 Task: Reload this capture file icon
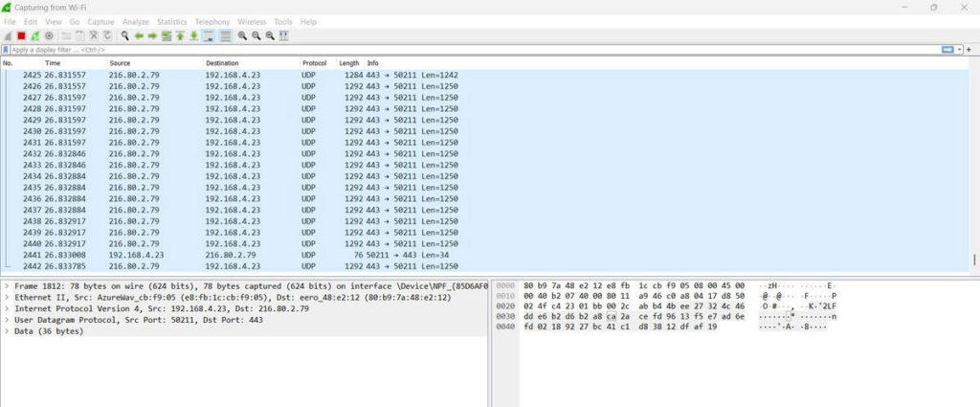pyautogui.click(x=107, y=35)
